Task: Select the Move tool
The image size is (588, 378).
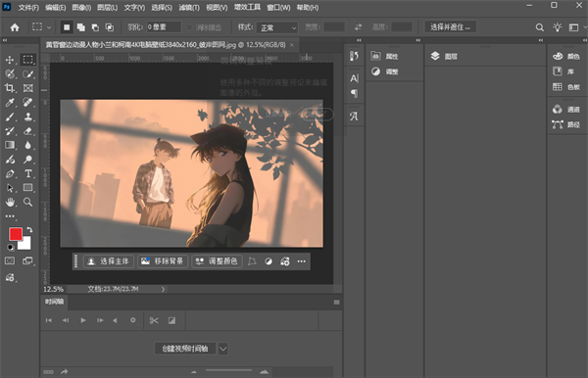Action: coord(10,60)
